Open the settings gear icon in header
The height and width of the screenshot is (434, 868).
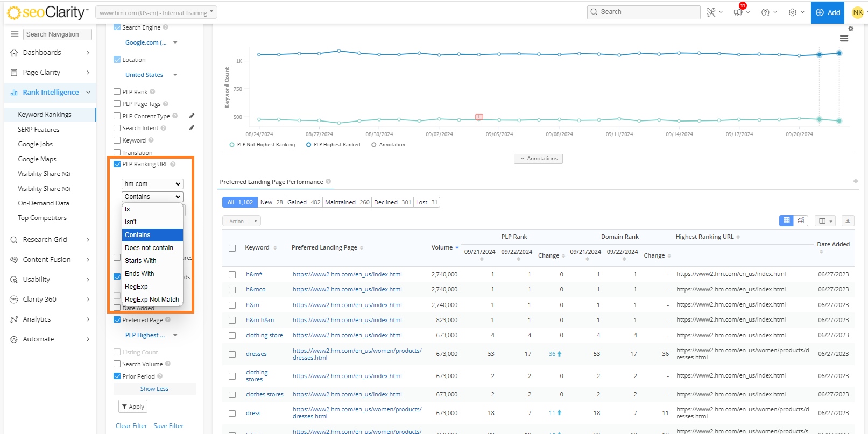tap(793, 12)
